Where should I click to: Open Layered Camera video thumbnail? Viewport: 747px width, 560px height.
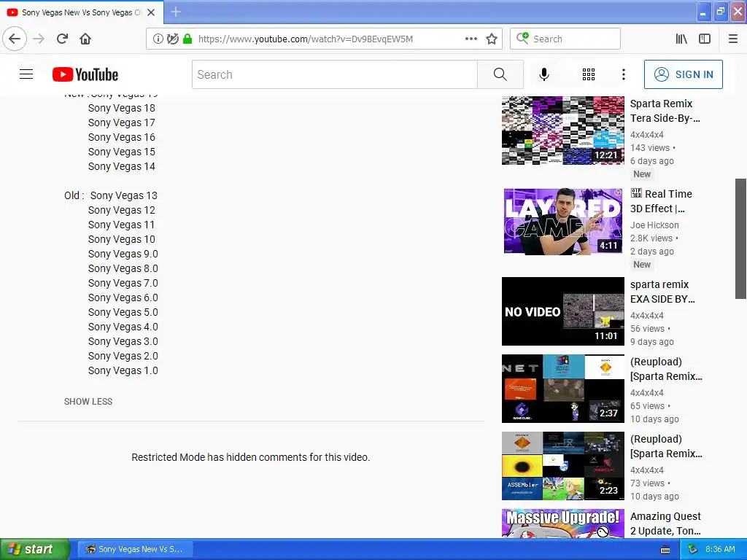562,222
